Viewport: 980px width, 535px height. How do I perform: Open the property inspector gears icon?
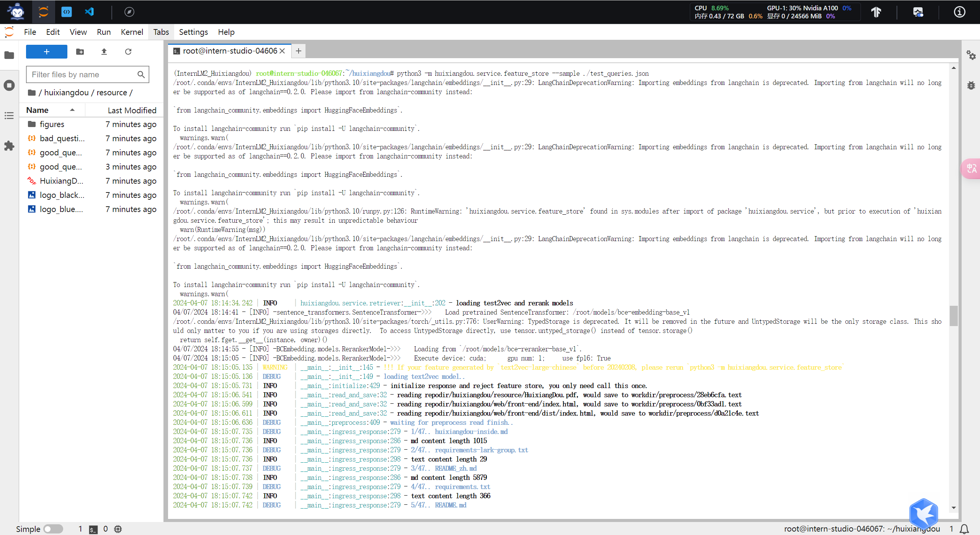[971, 55]
